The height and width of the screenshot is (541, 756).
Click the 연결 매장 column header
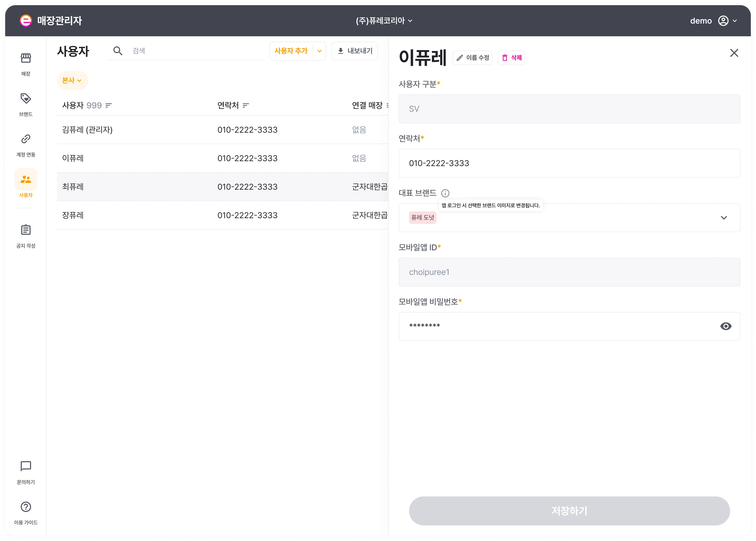(367, 106)
